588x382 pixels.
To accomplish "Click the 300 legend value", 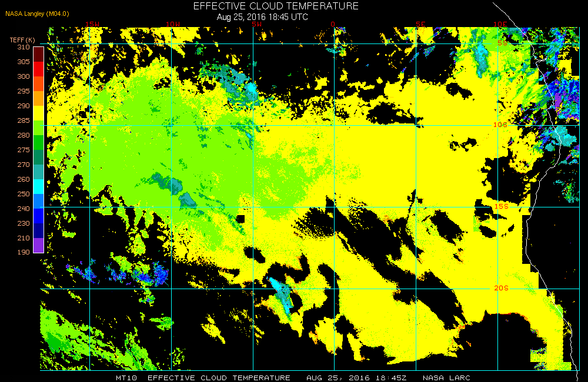I will (24, 76).
